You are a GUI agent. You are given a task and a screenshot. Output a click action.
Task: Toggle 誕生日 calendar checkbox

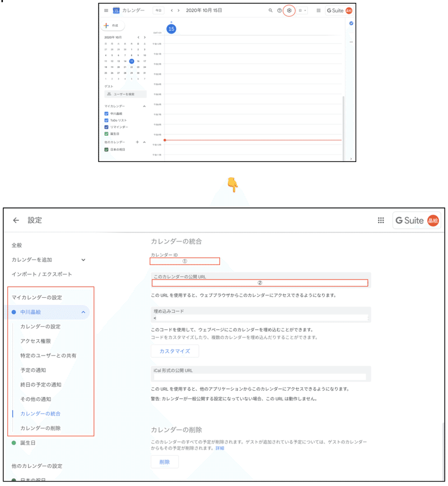tap(106, 134)
